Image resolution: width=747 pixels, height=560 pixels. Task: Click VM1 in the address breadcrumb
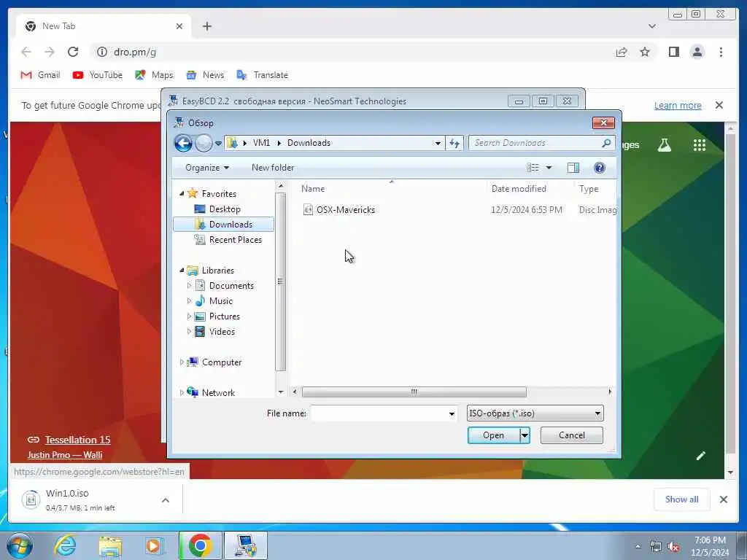pyautogui.click(x=262, y=143)
